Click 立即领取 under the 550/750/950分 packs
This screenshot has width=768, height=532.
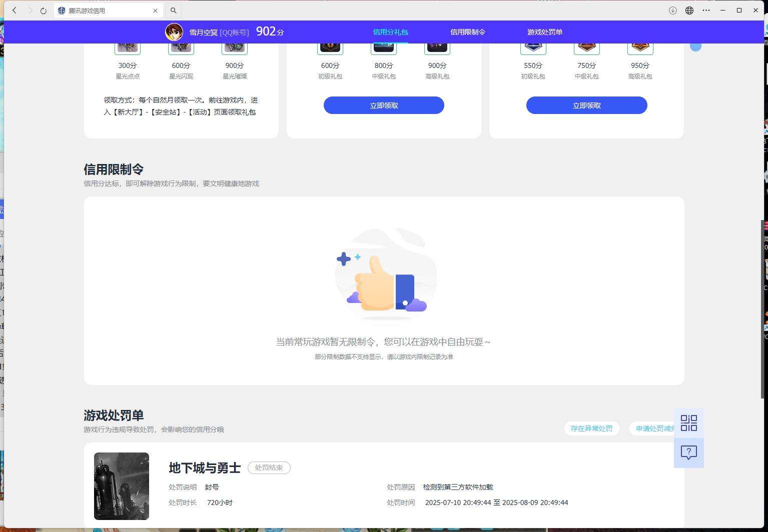coord(587,105)
